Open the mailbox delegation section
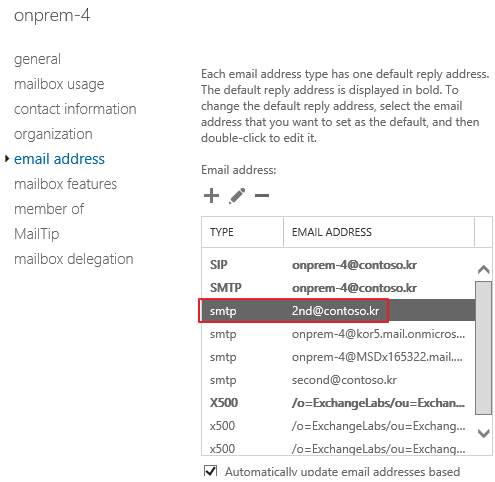Viewport: 495px width, 482px height. click(74, 259)
